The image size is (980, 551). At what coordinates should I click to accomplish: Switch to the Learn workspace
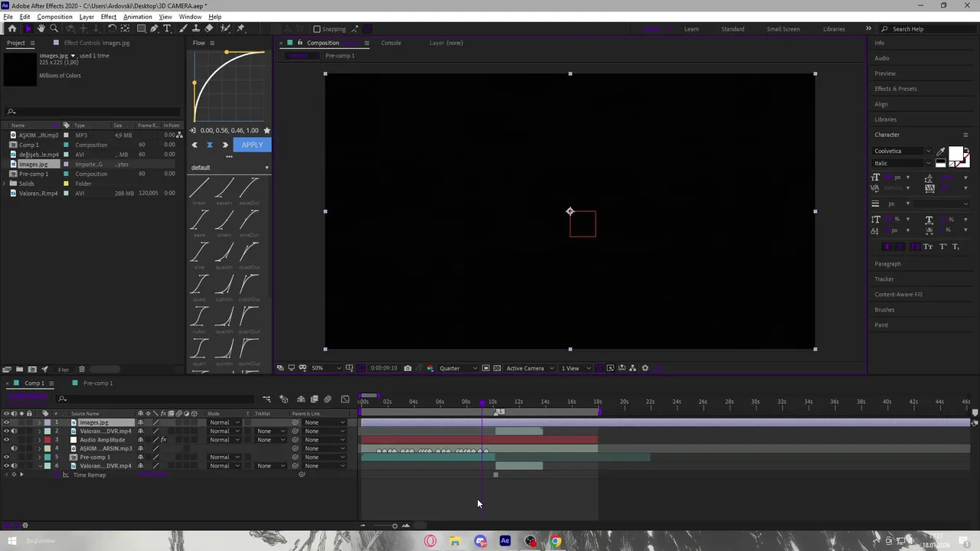691,29
